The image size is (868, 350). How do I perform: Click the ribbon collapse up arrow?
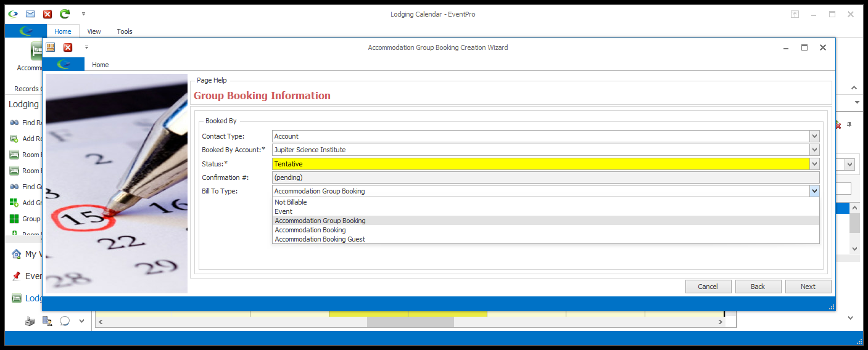(x=854, y=88)
